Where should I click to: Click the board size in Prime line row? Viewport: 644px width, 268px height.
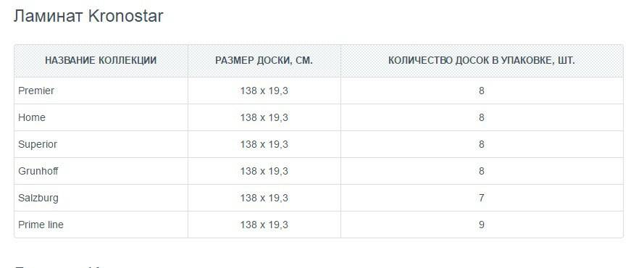[x=264, y=225]
